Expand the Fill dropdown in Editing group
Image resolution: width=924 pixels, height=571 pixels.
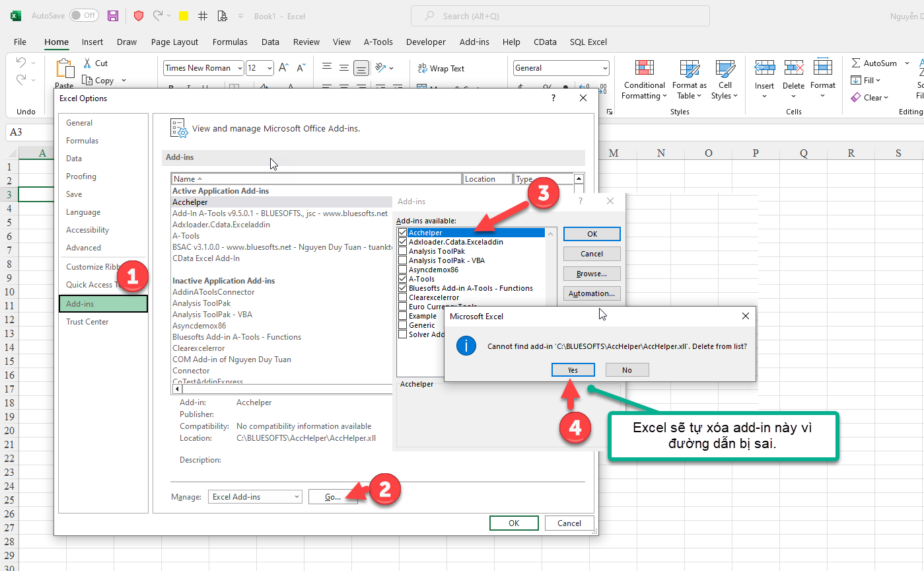pyautogui.click(x=878, y=81)
